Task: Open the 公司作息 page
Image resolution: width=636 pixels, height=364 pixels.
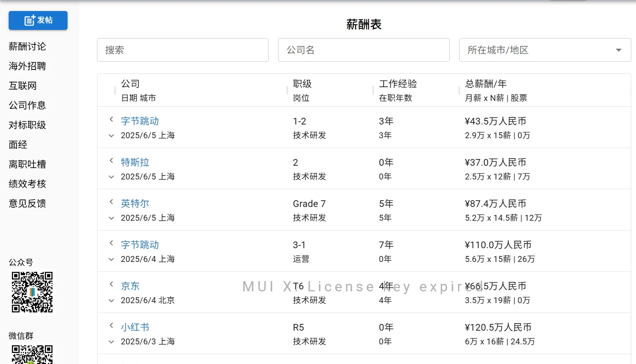Action: click(27, 105)
